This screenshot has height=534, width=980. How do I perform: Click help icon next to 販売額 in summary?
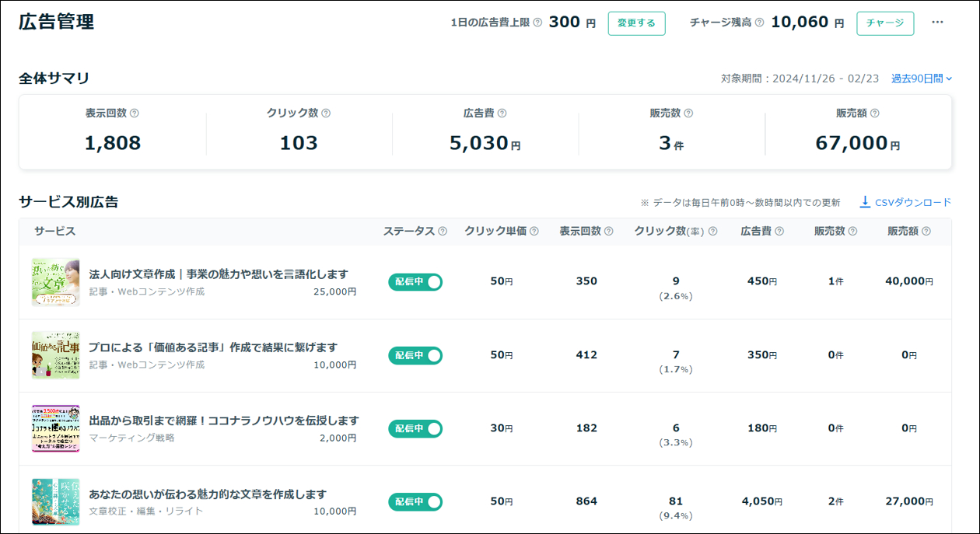874,113
